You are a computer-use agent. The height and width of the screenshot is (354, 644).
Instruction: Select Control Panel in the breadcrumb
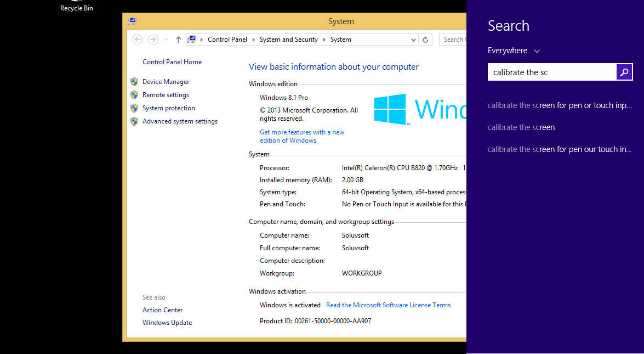point(227,40)
